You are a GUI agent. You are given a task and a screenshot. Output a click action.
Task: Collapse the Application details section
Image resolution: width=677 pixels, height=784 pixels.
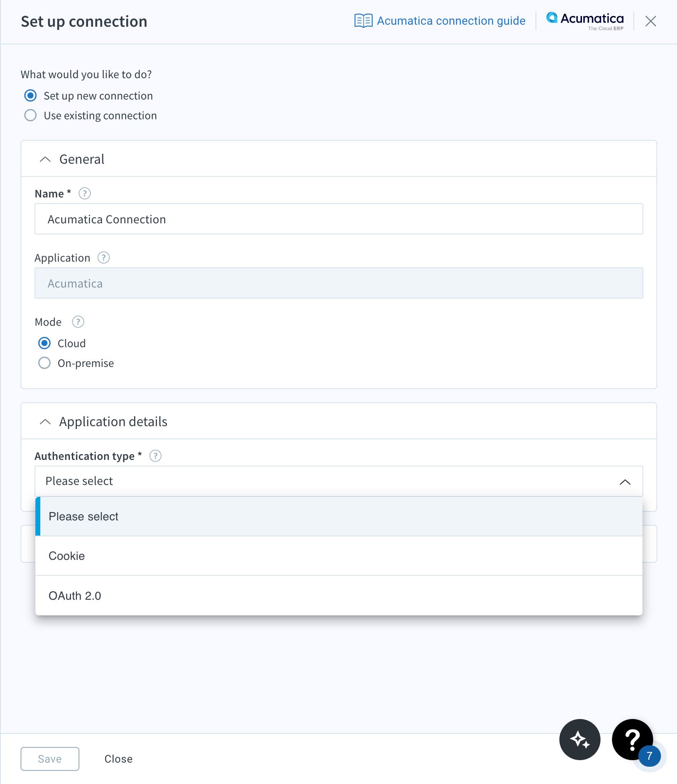point(45,422)
